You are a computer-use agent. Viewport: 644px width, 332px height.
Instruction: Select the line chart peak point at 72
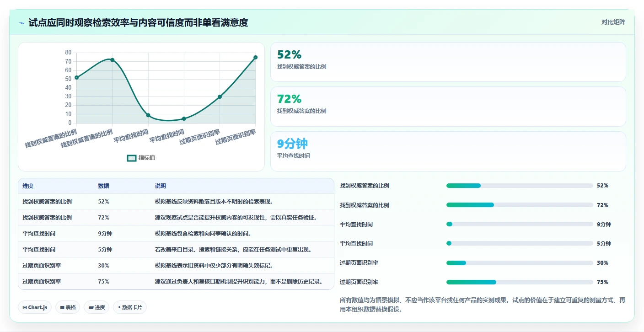[112, 60]
